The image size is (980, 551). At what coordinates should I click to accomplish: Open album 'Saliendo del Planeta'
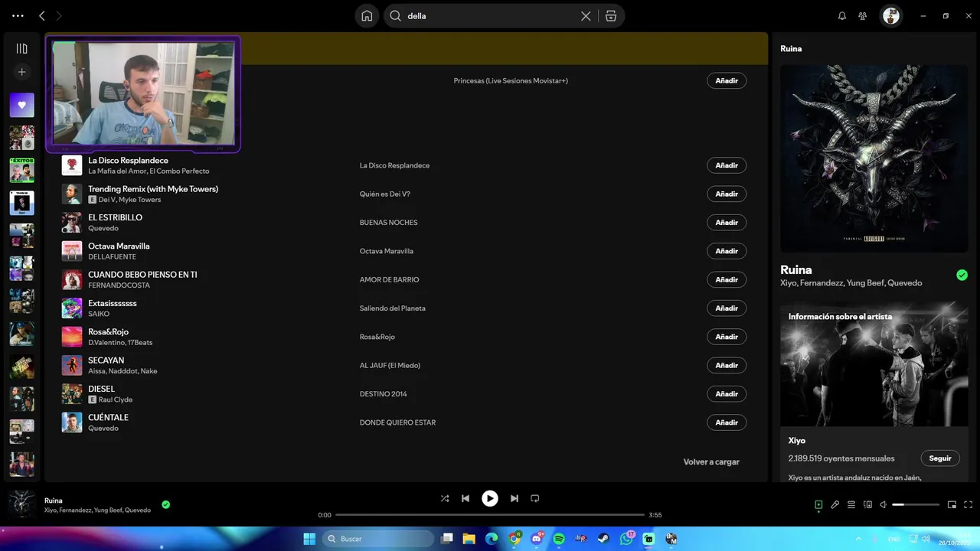[x=393, y=308]
